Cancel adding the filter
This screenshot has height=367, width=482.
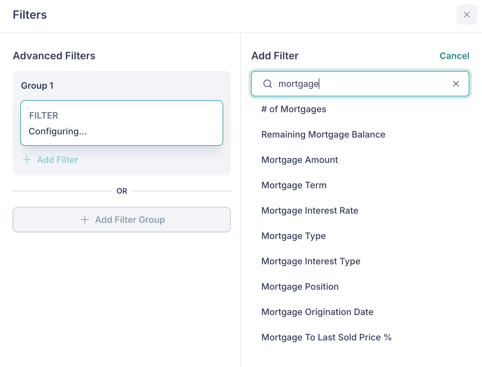[454, 56]
